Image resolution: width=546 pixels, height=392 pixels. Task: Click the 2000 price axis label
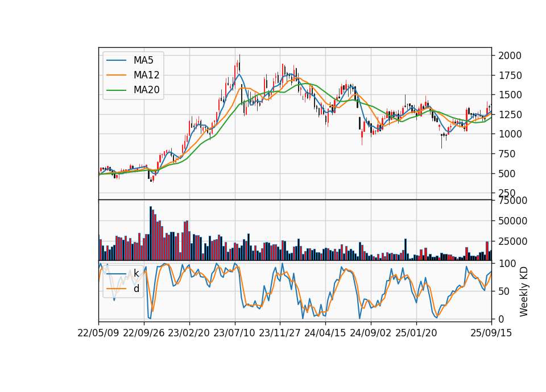point(510,56)
